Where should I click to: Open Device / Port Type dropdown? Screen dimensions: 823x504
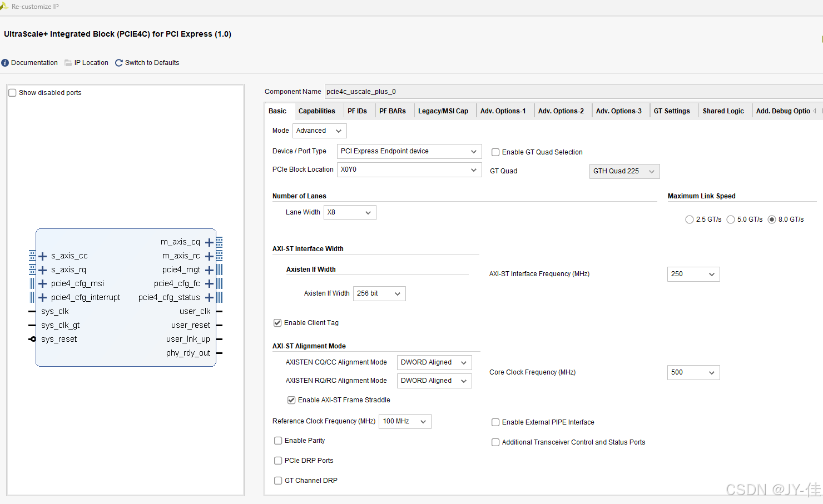click(x=409, y=151)
